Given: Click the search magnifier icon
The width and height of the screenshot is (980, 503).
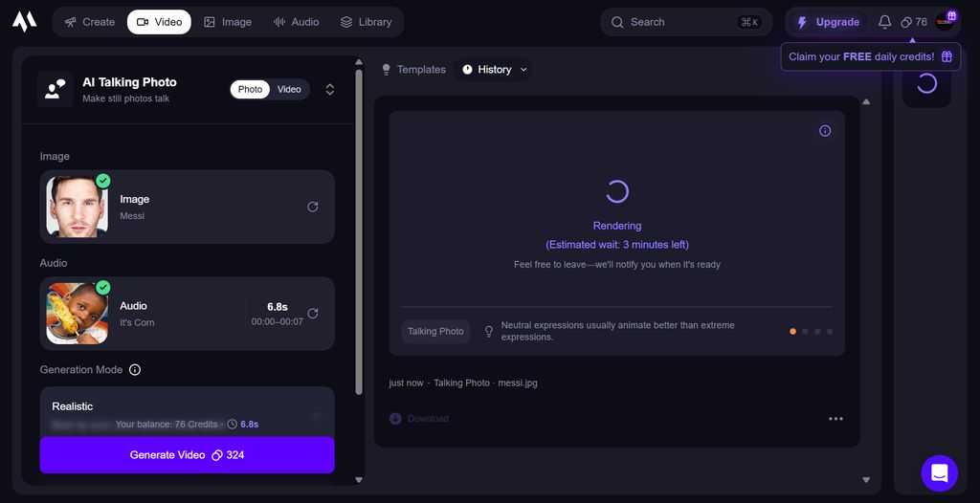Looking at the screenshot, I should [x=617, y=22].
